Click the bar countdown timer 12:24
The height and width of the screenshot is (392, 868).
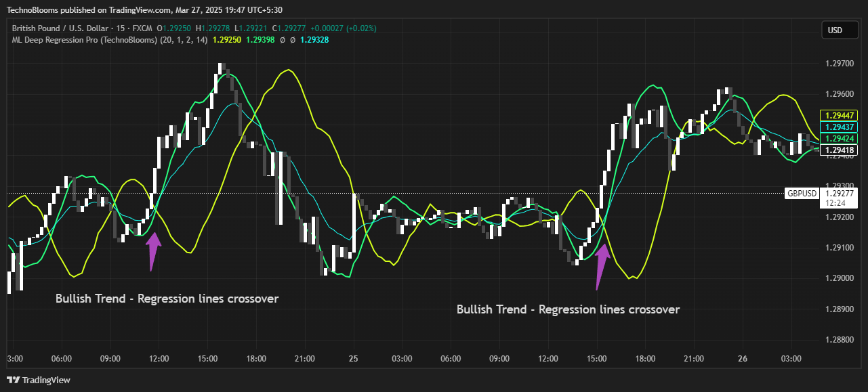point(834,202)
